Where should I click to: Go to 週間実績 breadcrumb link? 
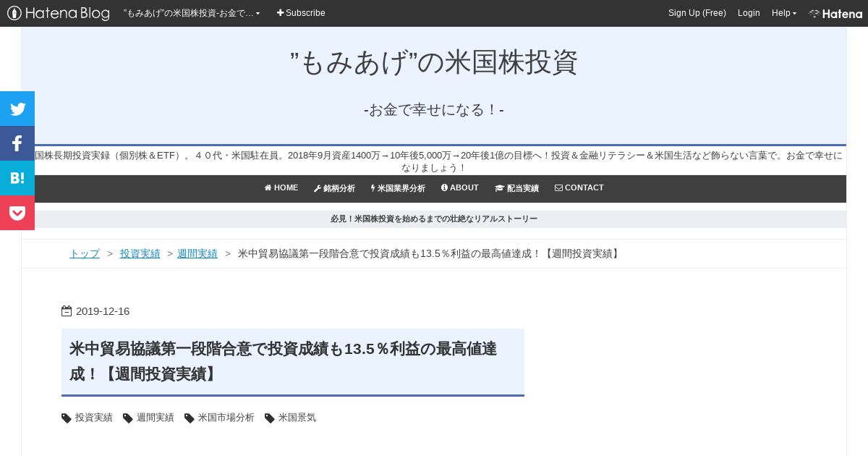tap(197, 253)
